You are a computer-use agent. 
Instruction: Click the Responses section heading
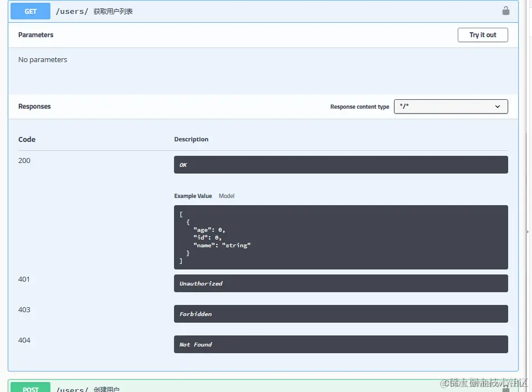(34, 106)
